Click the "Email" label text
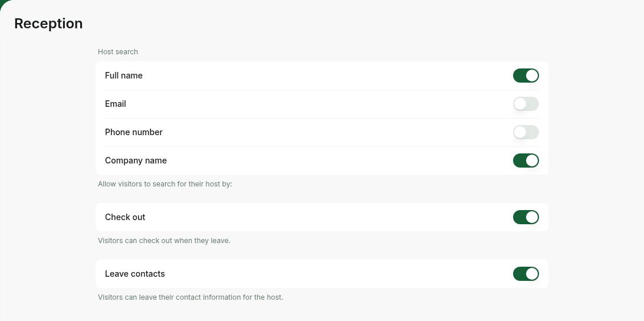This screenshot has width=644, height=321. coord(116,104)
